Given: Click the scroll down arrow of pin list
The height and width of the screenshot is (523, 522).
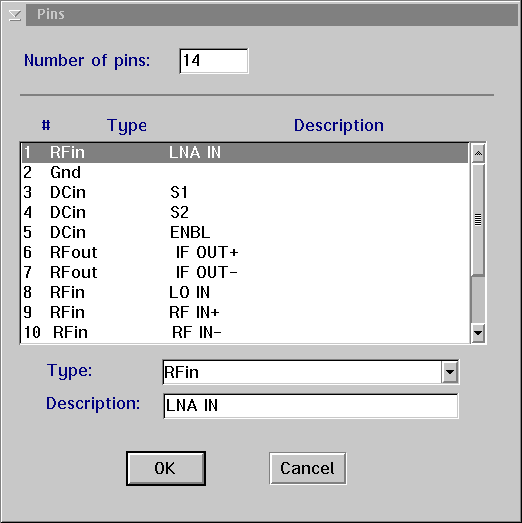Looking at the screenshot, I should [478, 333].
